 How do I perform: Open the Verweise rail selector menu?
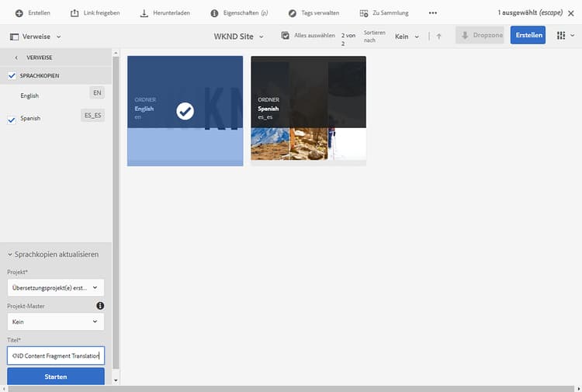pyautogui.click(x=36, y=36)
